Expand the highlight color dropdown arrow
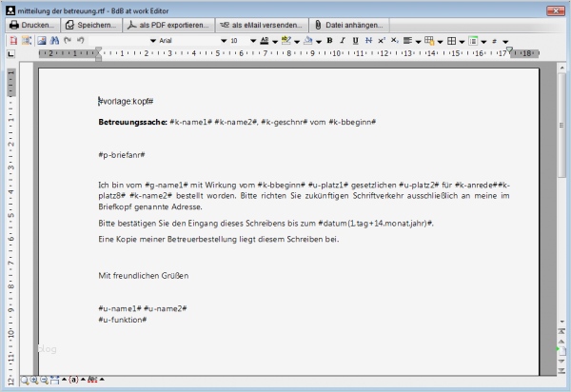The height and width of the screenshot is (392, 571). (x=297, y=42)
